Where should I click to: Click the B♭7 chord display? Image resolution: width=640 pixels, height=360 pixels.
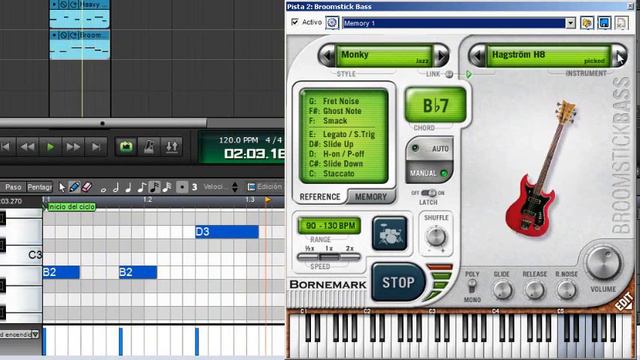(x=436, y=105)
